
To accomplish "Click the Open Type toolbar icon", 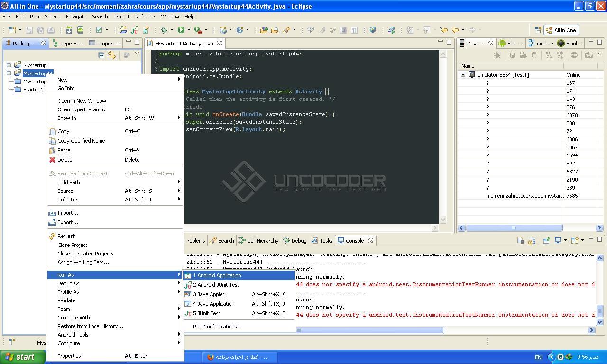I will tap(264, 30).
